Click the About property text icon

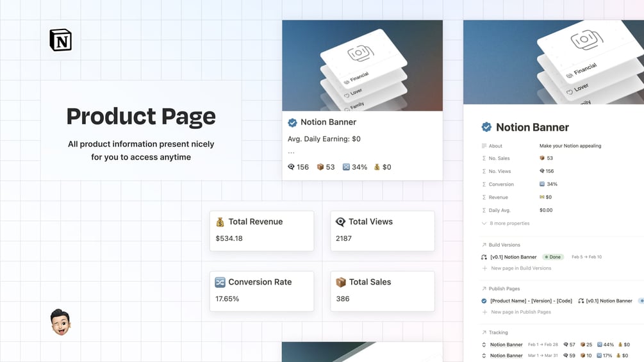(x=484, y=145)
